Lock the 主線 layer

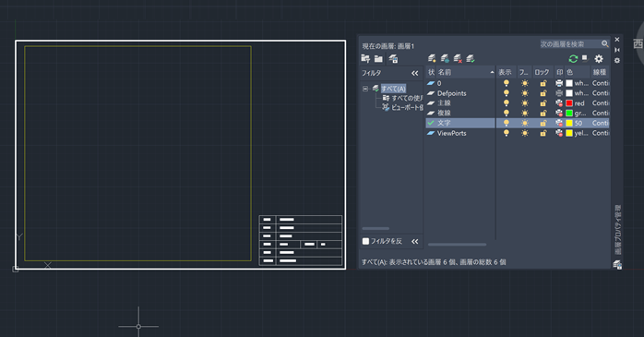[543, 103]
